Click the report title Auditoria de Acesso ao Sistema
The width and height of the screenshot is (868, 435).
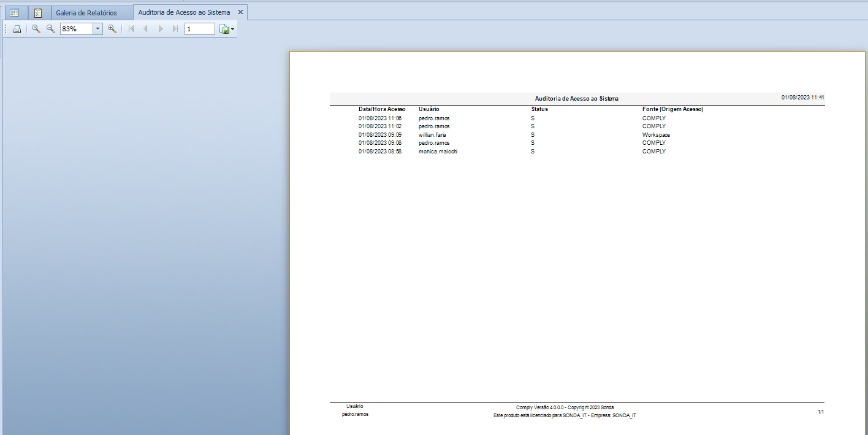[577, 98]
